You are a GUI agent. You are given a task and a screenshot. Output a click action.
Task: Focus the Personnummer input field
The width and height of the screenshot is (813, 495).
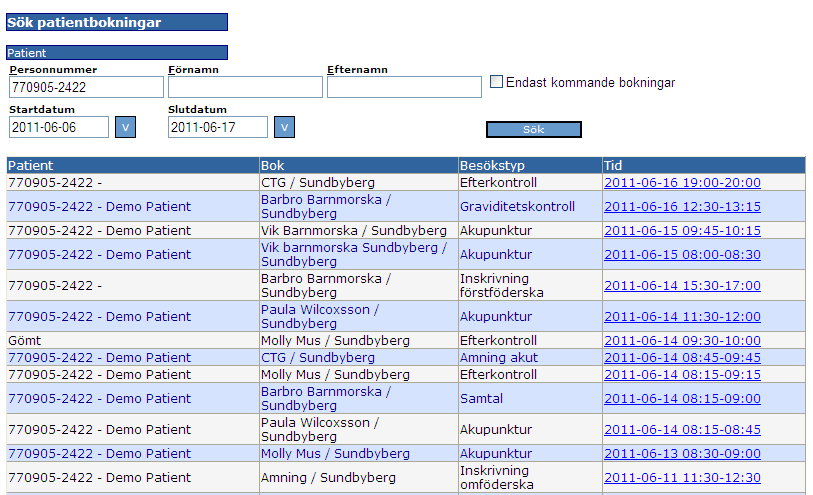[86, 87]
